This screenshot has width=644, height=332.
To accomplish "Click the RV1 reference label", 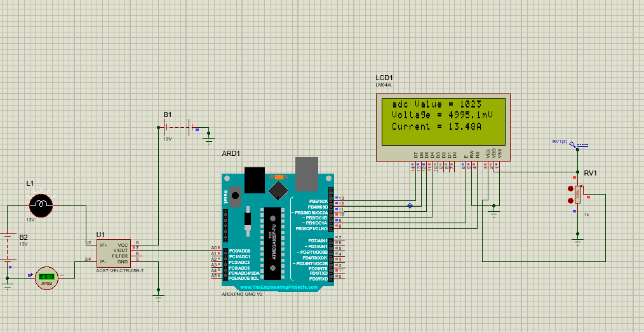I will (590, 174).
